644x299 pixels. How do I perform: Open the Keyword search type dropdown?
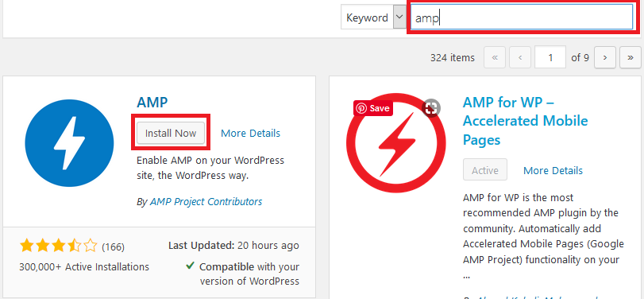pos(373,17)
